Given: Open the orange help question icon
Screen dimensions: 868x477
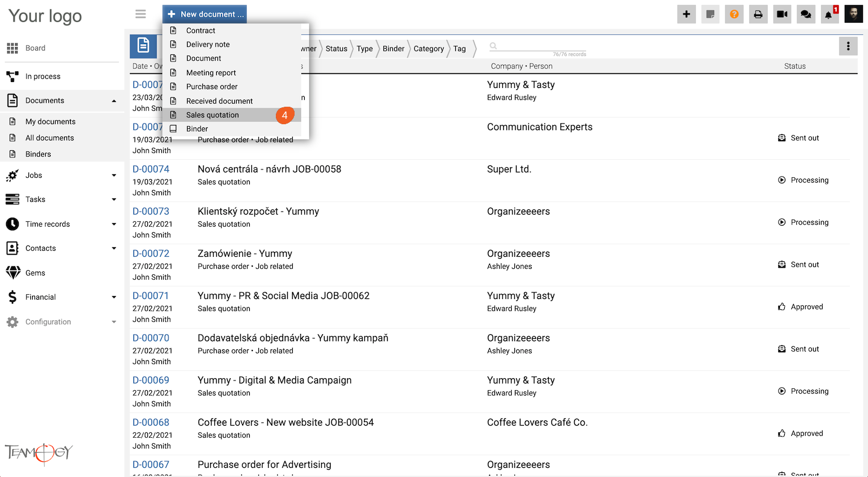Looking at the screenshot, I should point(734,14).
